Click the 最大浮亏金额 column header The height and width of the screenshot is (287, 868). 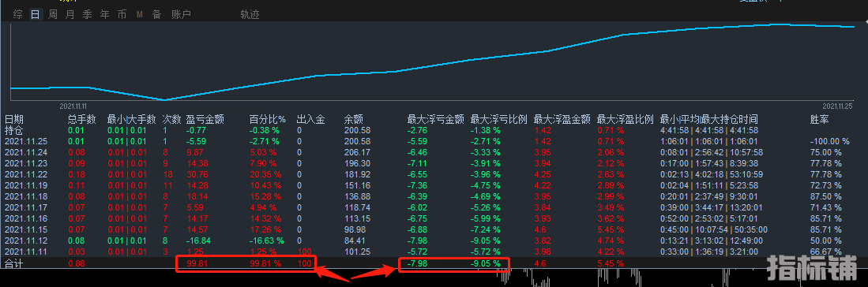coord(436,119)
